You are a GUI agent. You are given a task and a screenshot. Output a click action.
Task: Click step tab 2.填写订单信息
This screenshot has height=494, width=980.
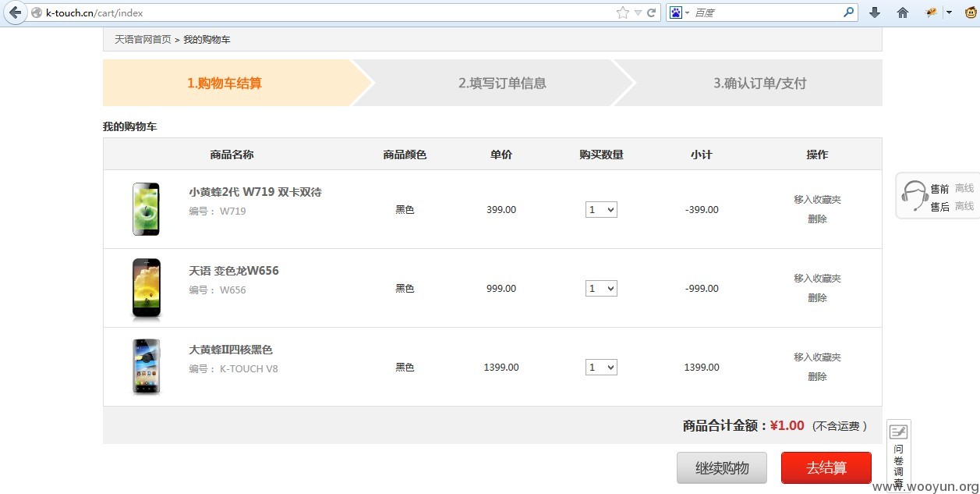click(502, 83)
